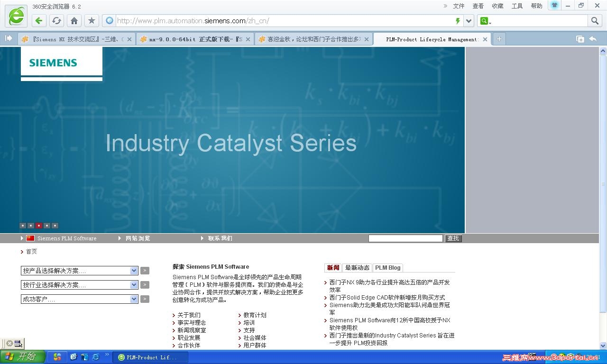Open the 收藏 menu

[x=497, y=6]
